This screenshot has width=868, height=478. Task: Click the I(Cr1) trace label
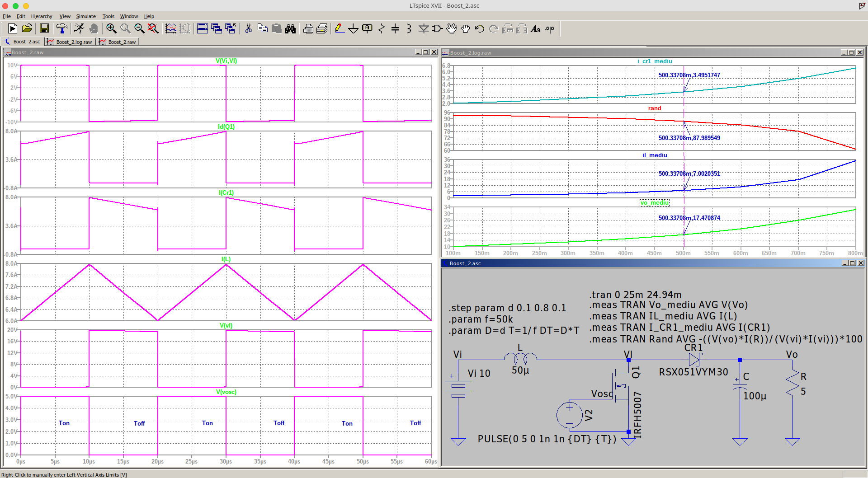pos(226,192)
